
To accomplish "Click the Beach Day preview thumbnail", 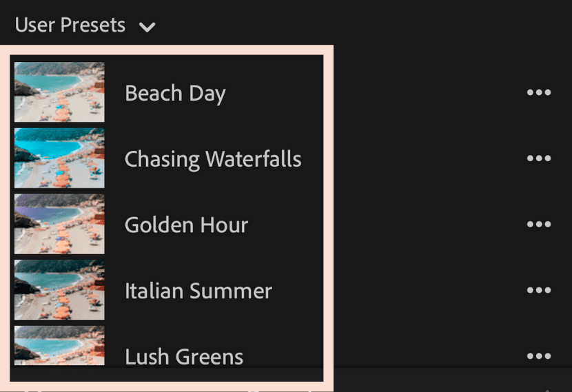I will tap(59, 92).
